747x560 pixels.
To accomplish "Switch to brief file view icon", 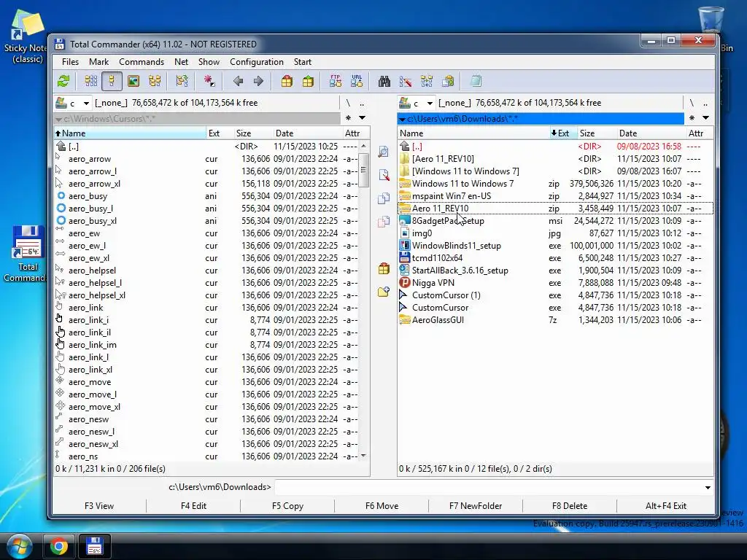I will [x=90, y=82].
